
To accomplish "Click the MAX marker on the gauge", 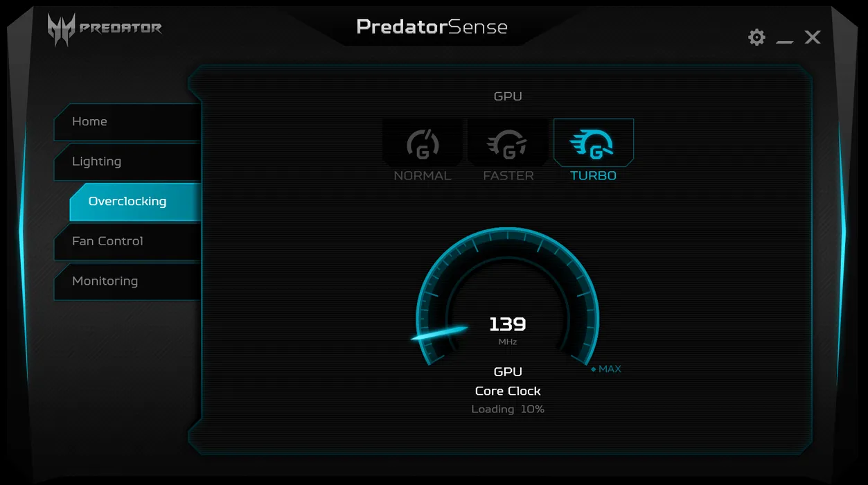I will (x=606, y=369).
